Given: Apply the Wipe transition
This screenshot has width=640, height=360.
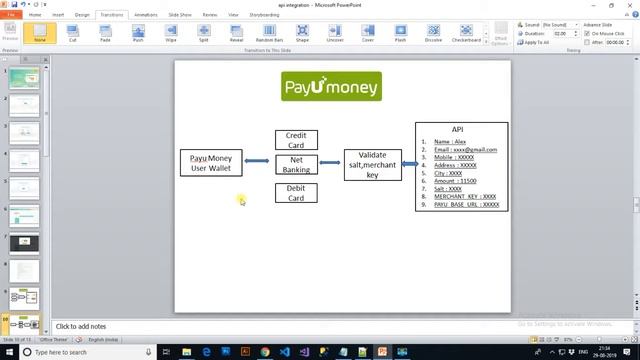Looking at the screenshot, I should click(x=171, y=33).
